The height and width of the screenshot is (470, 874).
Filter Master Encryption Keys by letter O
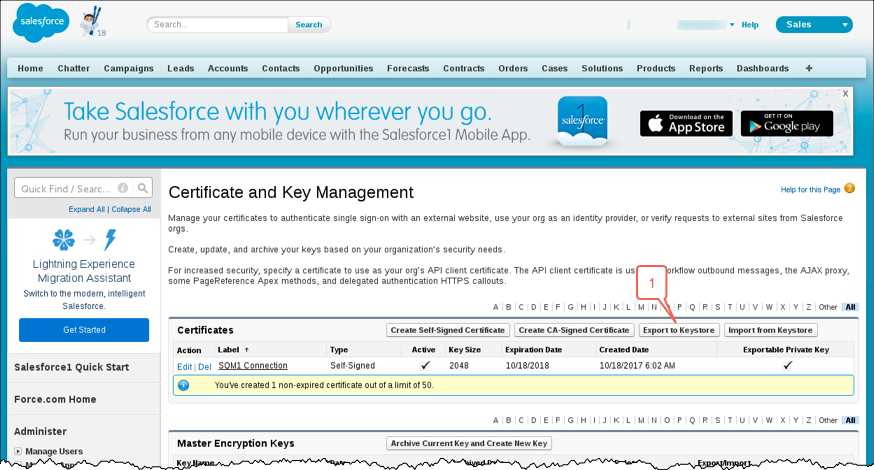tap(667, 420)
